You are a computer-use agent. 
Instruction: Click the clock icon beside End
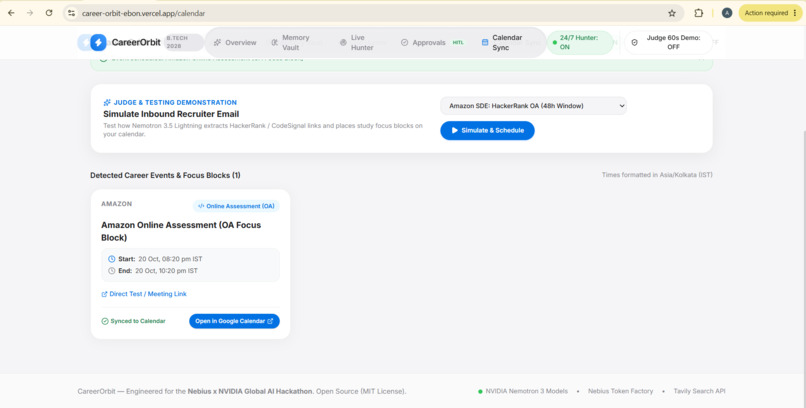click(x=112, y=271)
